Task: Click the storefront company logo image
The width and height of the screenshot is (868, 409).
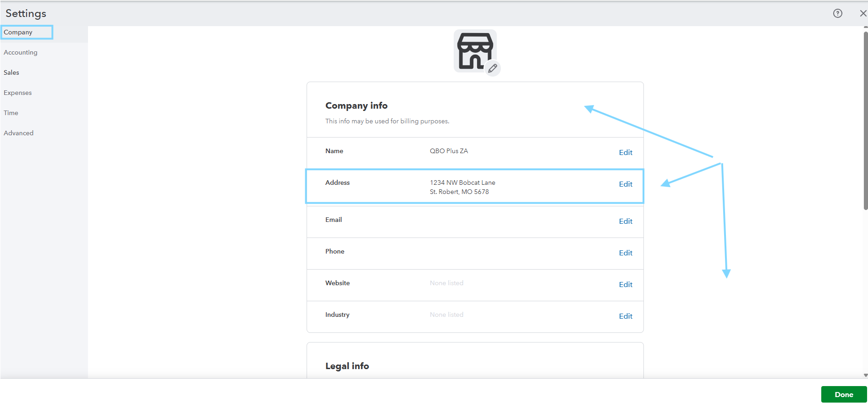Action: click(x=474, y=50)
